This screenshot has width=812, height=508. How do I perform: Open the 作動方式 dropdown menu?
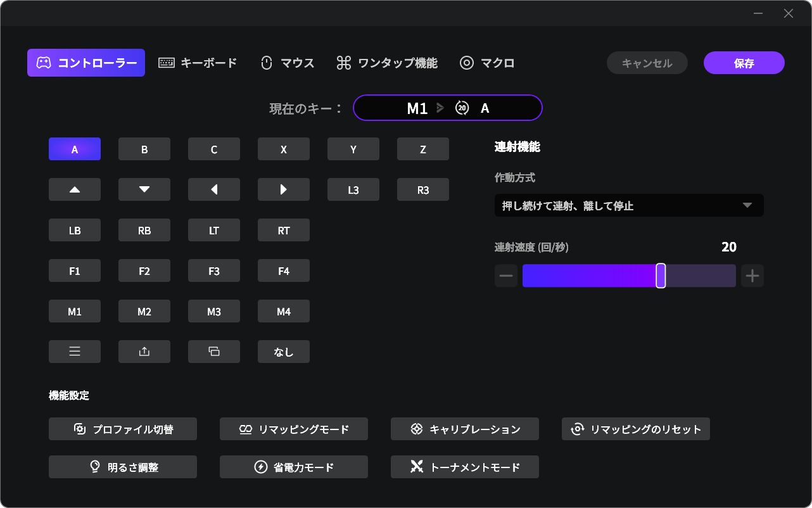629,205
